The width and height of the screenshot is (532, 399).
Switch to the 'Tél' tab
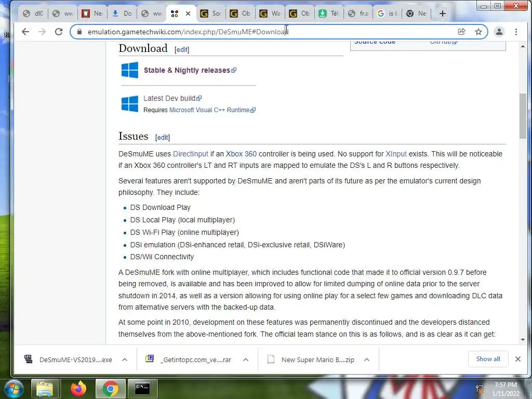pos(329,14)
